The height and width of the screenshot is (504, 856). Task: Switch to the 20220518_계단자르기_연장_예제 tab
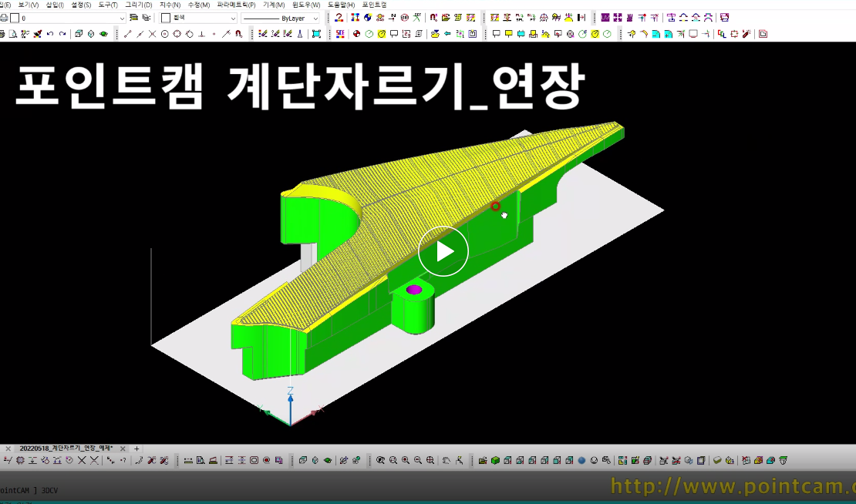coord(66,449)
